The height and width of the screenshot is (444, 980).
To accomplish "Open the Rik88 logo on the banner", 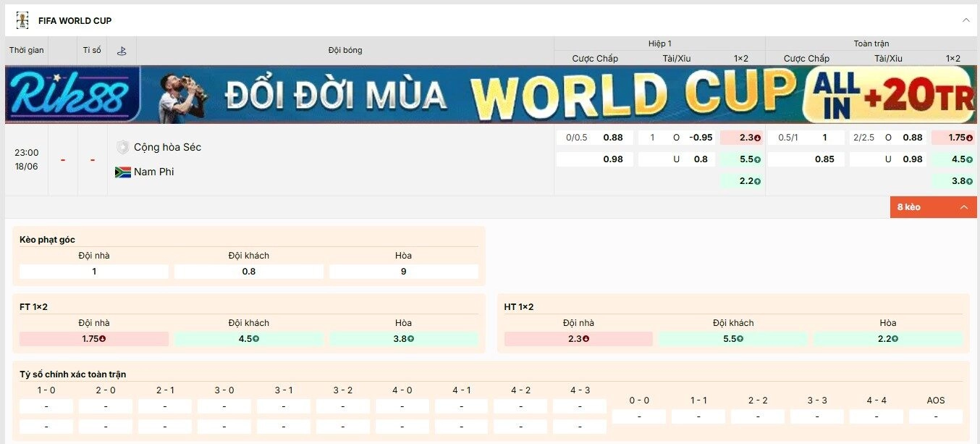I will click(x=72, y=95).
